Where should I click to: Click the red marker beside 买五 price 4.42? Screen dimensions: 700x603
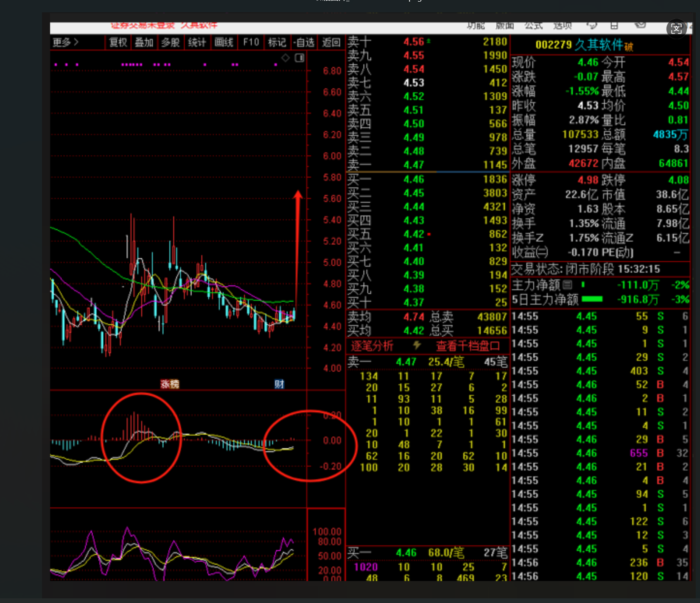[429, 234]
